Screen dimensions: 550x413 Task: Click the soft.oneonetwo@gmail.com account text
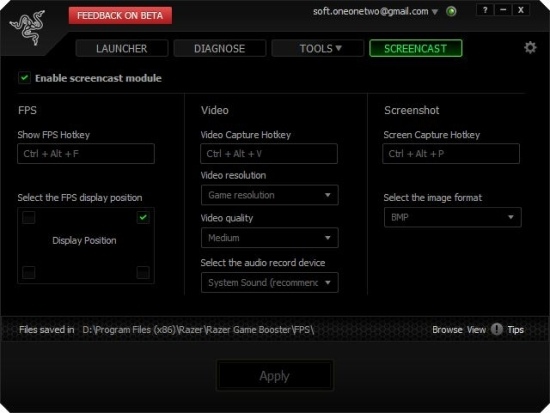coord(370,12)
